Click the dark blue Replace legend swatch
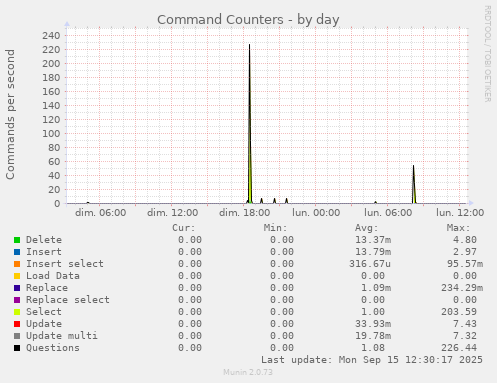Image resolution: width=497 pixels, height=383 pixels. tap(17, 288)
